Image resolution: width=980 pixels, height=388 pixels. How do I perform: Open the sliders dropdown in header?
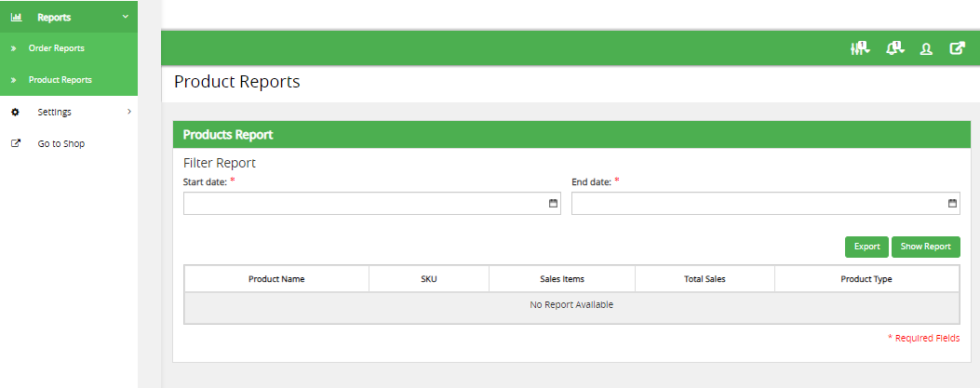pos(859,48)
